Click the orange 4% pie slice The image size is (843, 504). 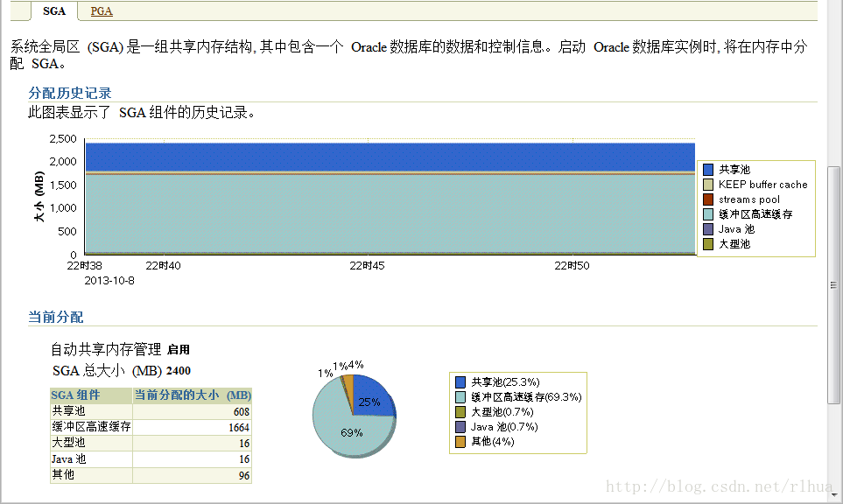coord(348,385)
